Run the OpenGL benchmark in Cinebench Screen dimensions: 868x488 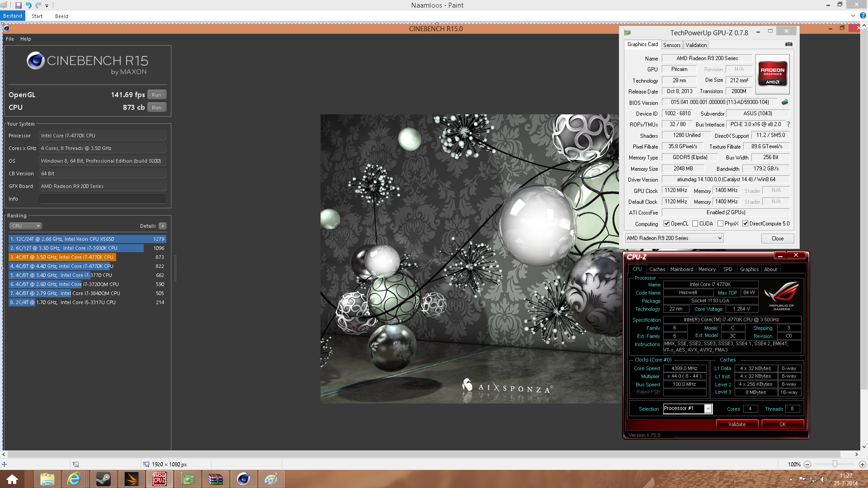tap(157, 95)
